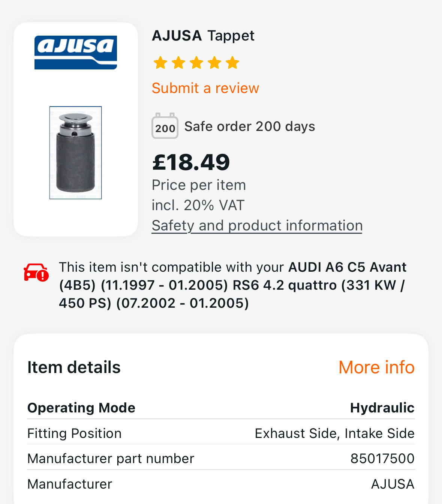Screen dimensions: 442x504
Task: Open Safety and product information link
Action: (257, 226)
